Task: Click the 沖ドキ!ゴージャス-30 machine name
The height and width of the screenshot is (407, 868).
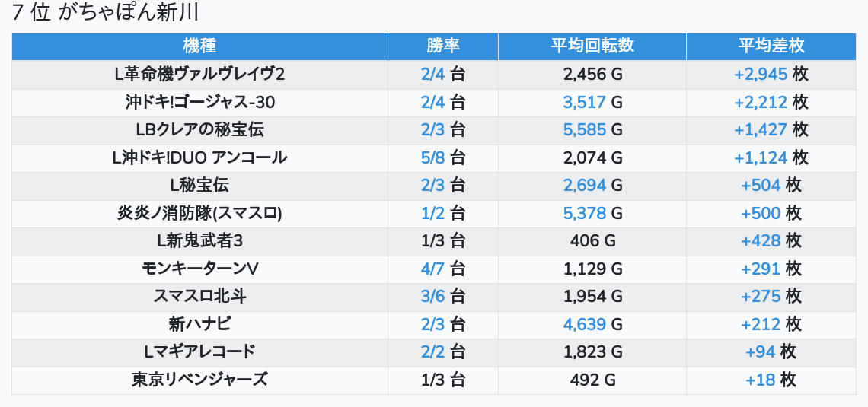Action: [x=199, y=102]
